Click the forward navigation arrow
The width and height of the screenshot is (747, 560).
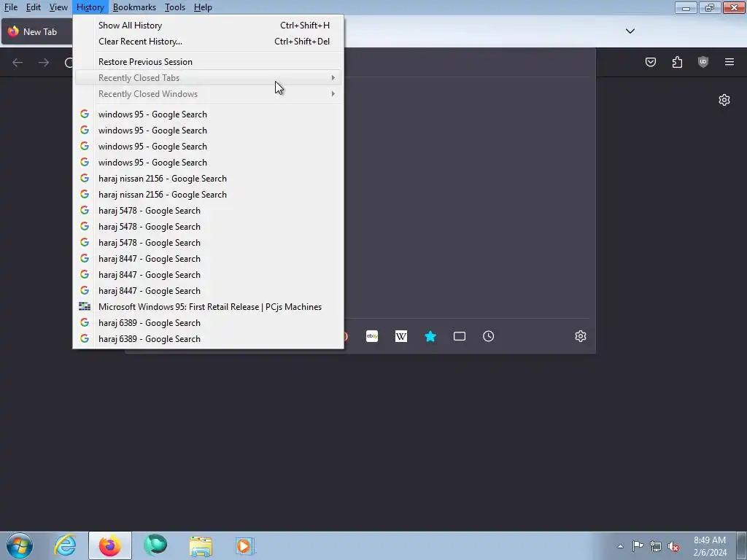[43, 63]
